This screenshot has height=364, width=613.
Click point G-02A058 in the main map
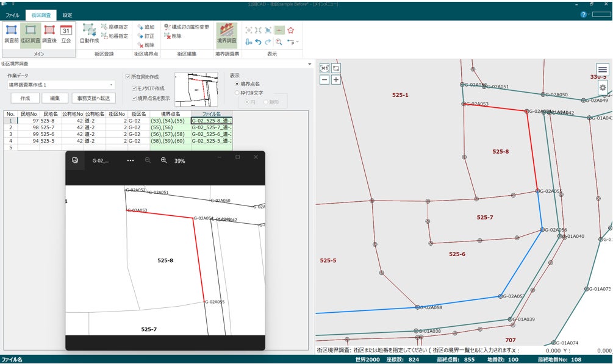click(418, 307)
